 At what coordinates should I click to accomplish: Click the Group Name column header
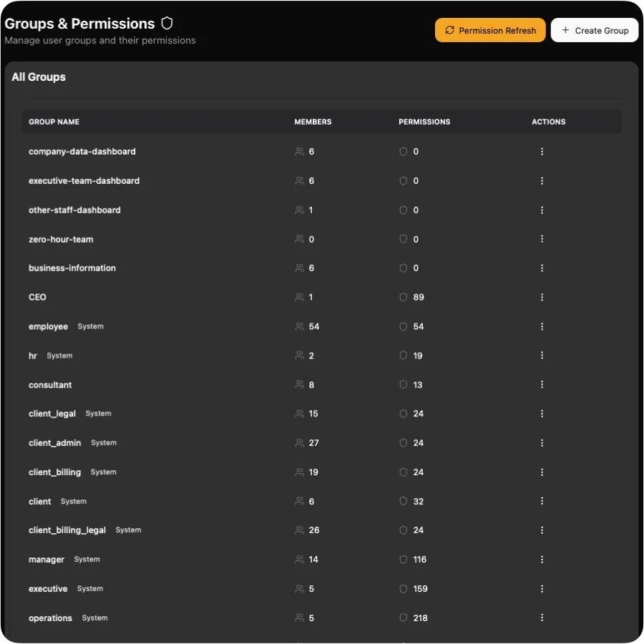pyautogui.click(x=54, y=122)
